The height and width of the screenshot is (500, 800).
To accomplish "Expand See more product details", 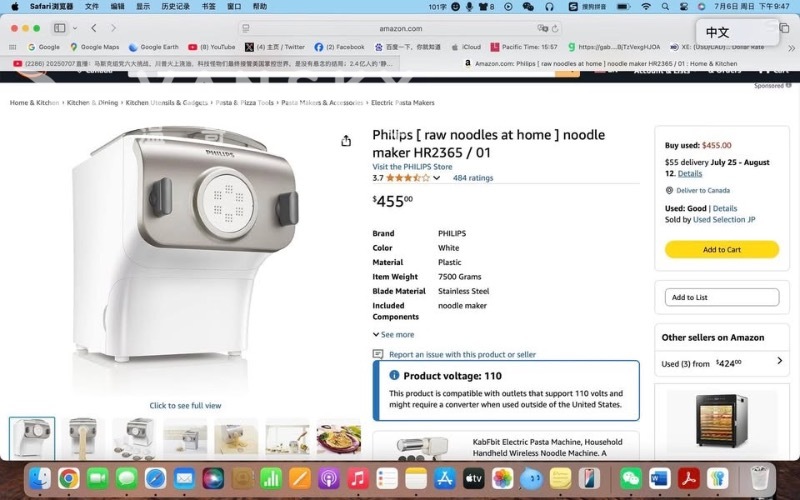I will point(393,335).
